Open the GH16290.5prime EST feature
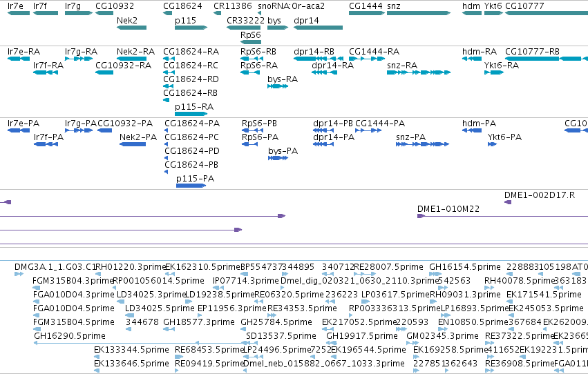588x374 pixels. coord(140,343)
